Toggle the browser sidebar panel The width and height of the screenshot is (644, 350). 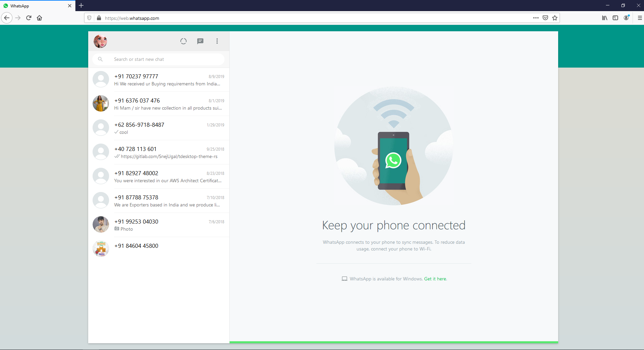tap(615, 18)
